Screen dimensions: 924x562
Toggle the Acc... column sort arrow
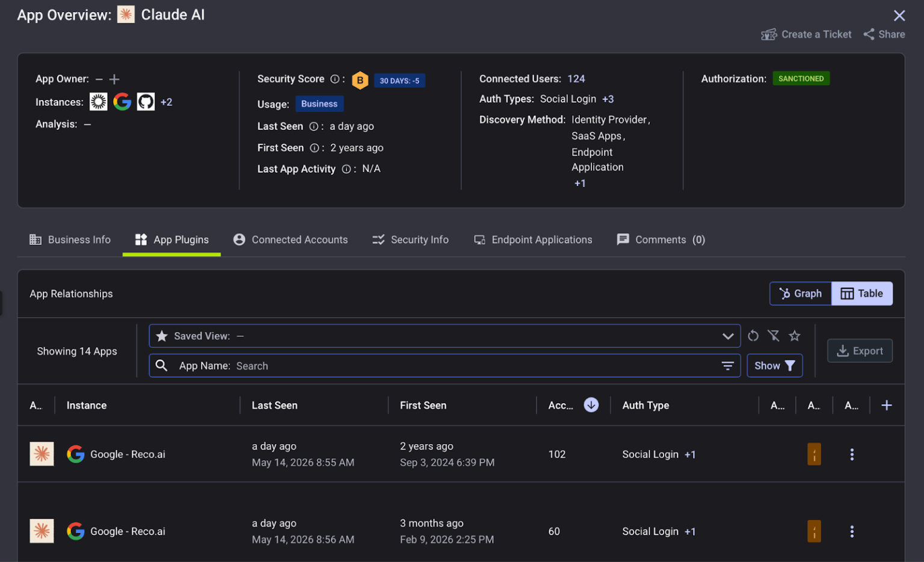[x=591, y=405]
